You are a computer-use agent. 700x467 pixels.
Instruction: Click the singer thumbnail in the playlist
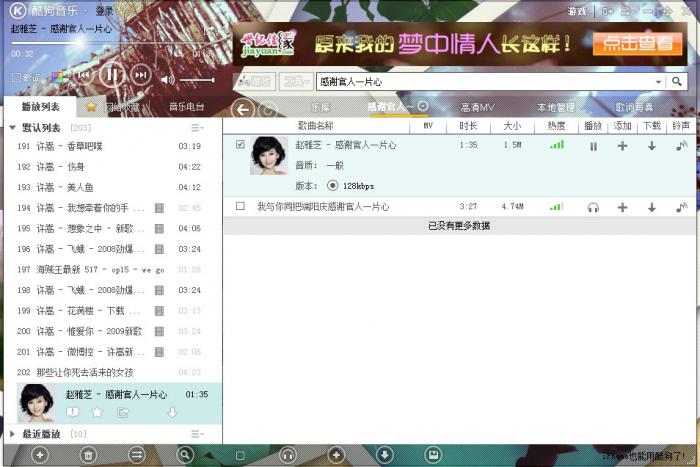coord(36,403)
